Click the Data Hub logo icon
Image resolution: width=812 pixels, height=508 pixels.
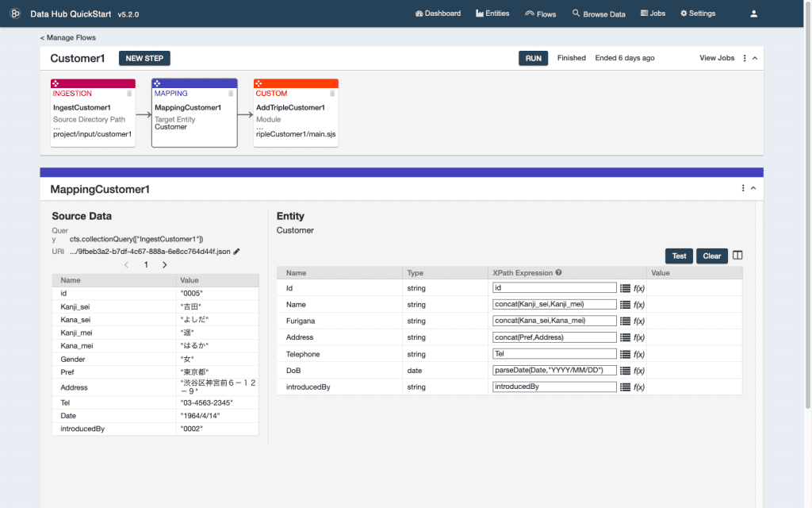(15, 13)
